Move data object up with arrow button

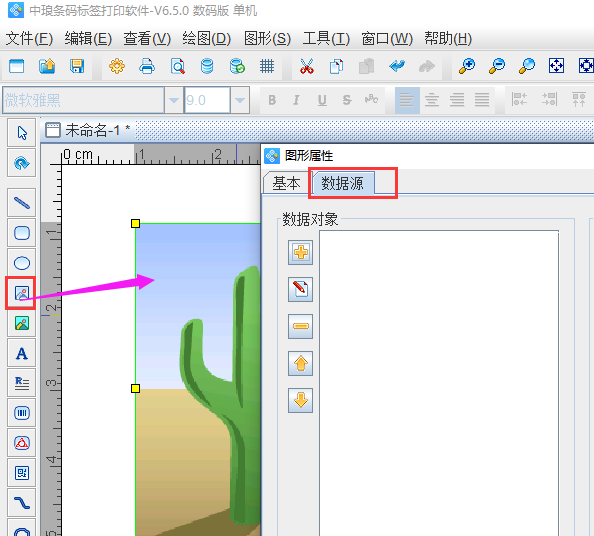pyautogui.click(x=300, y=363)
